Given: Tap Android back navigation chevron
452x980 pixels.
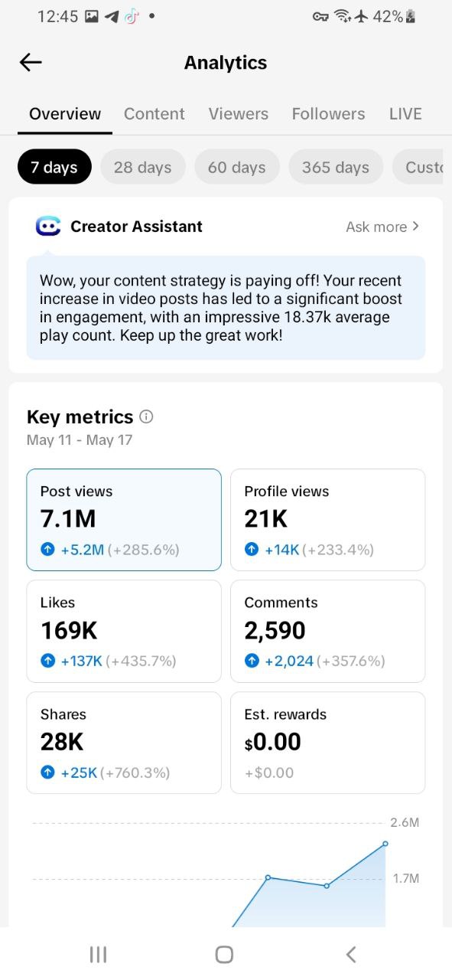Looking at the screenshot, I should 351,954.
